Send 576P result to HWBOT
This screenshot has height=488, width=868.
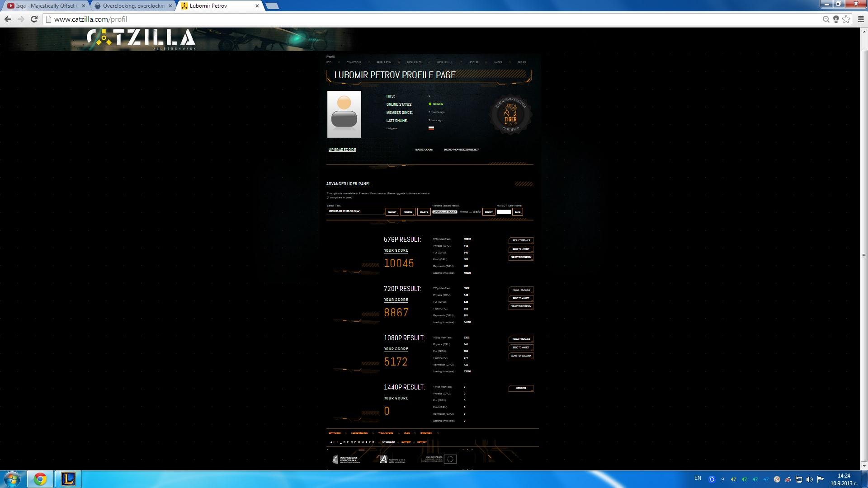coord(521,249)
